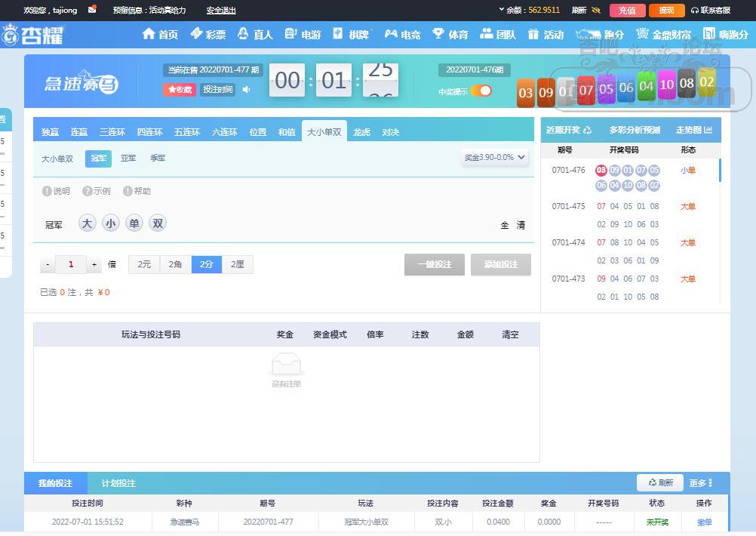Image resolution: width=756 pixels, height=536 pixels.
Task: Click the 充值 recharge button
Action: pos(627,11)
